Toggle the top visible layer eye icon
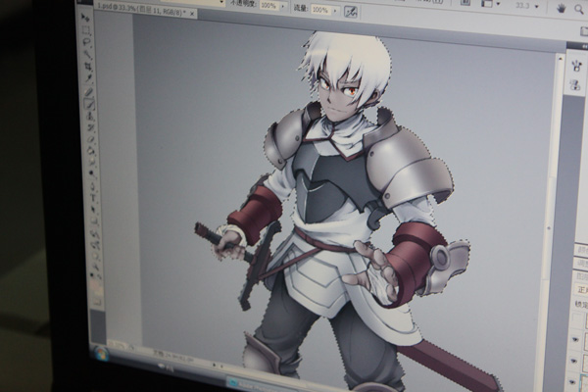 click(x=575, y=339)
